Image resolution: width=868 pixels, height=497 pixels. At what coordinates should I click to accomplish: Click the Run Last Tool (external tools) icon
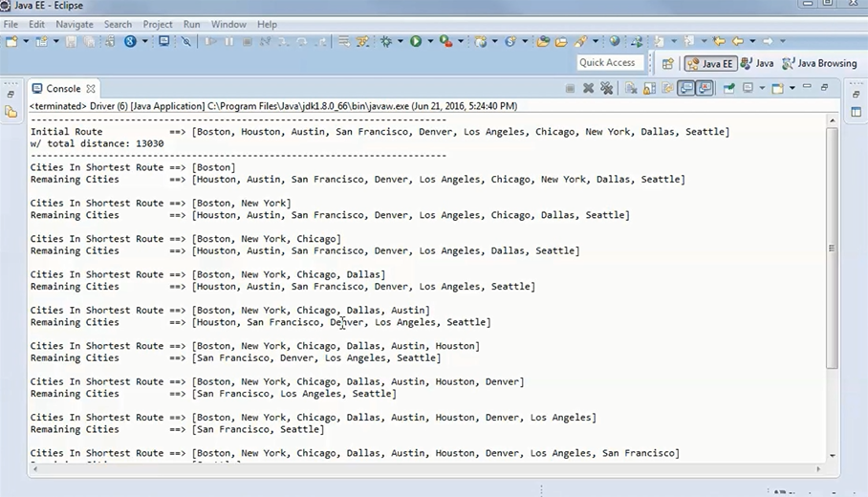(445, 41)
